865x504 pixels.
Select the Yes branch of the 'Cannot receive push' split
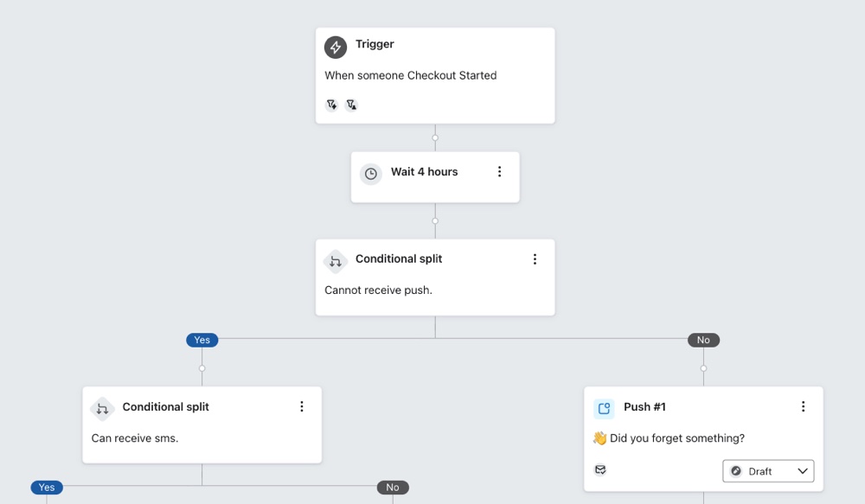[202, 340]
